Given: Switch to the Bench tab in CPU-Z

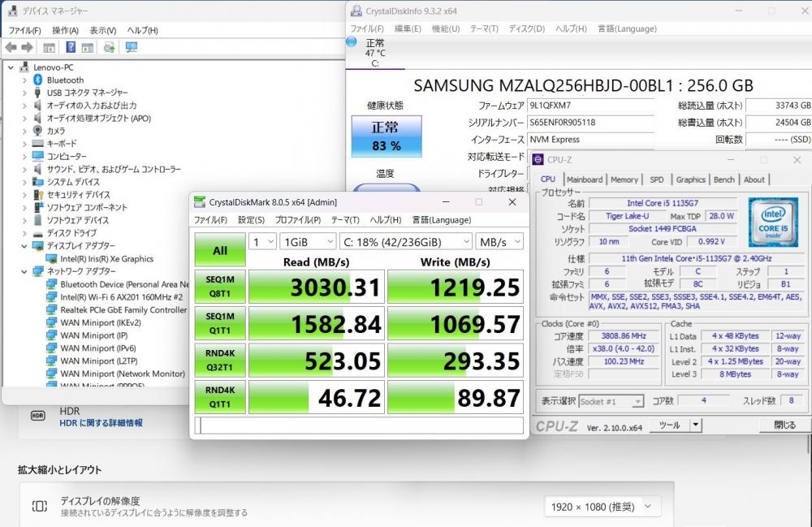Looking at the screenshot, I should tap(724, 179).
